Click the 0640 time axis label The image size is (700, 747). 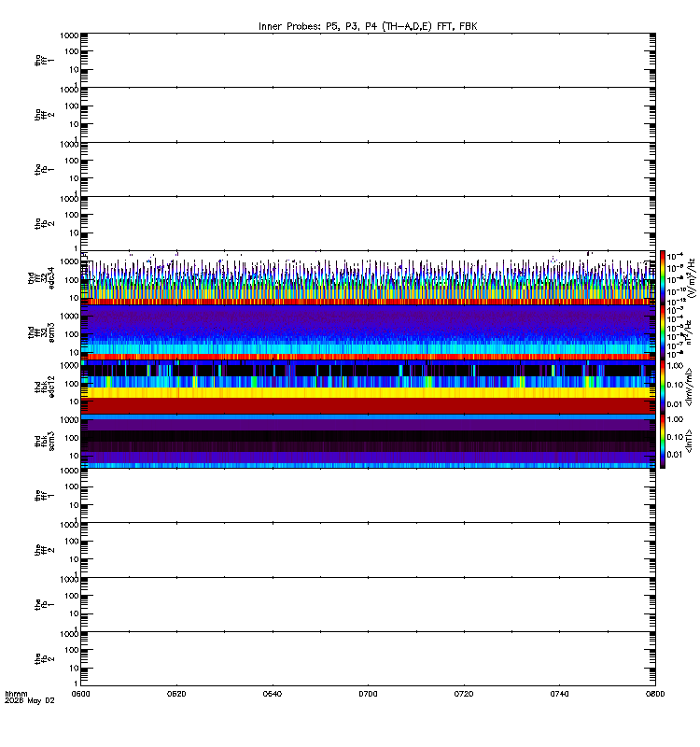pos(272,694)
